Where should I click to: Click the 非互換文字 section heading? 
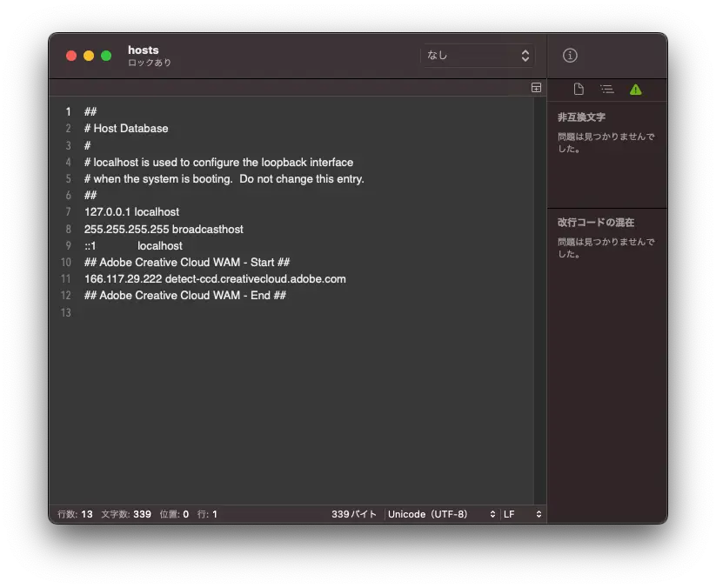581,117
